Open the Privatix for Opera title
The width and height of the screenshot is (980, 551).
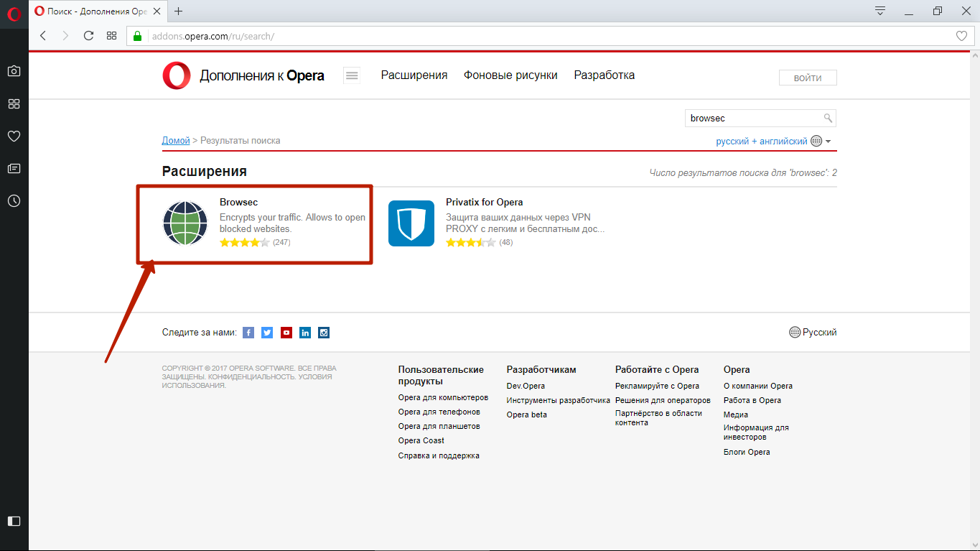[485, 203]
